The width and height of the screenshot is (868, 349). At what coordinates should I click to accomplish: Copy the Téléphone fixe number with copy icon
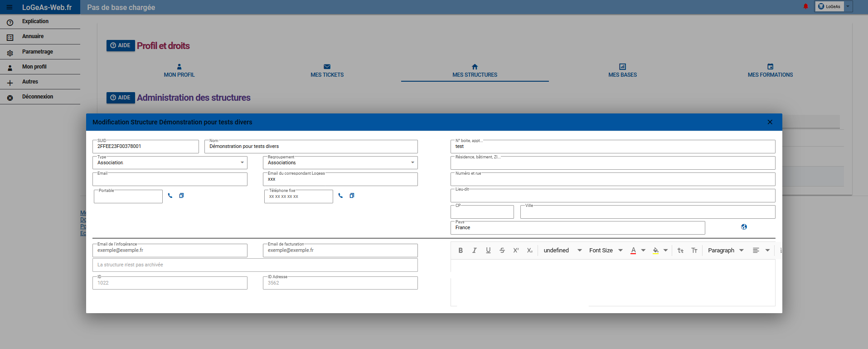click(352, 196)
